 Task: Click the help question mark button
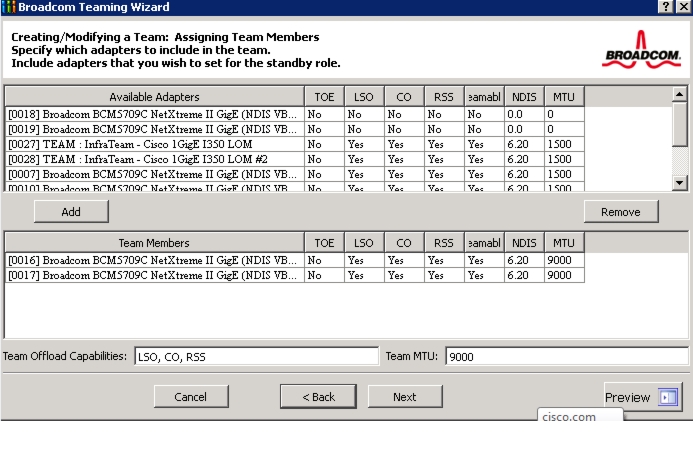666,6
